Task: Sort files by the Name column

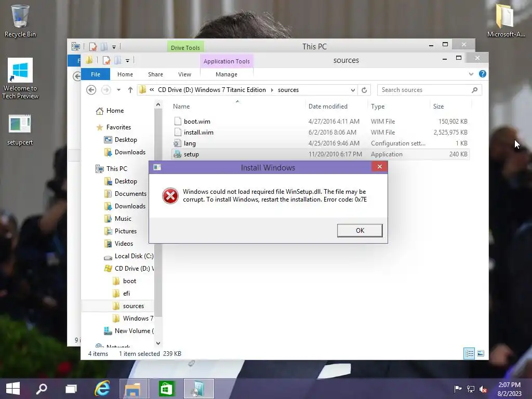Action: (x=181, y=107)
